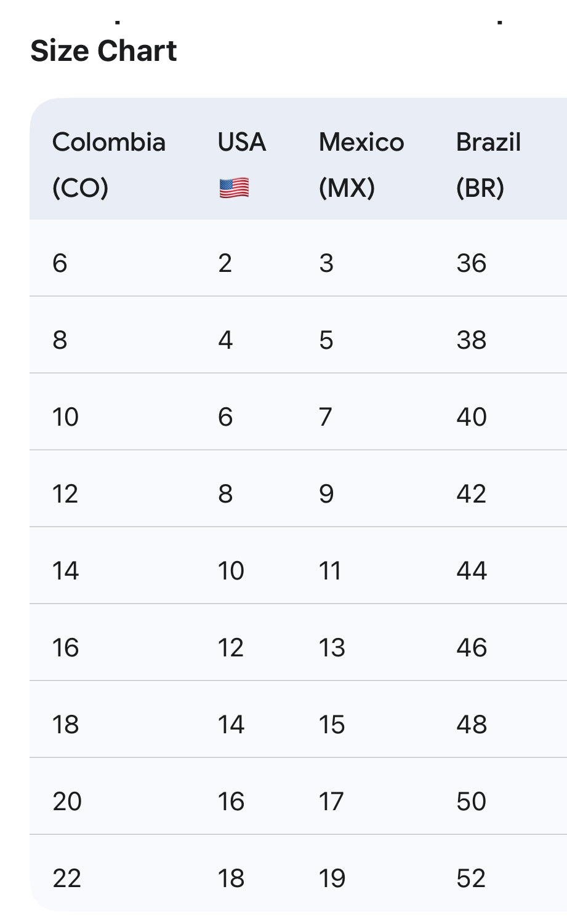The image size is (567, 924).
Task: Select Mexico size 3 cell
Action: pyautogui.click(x=326, y=263)
